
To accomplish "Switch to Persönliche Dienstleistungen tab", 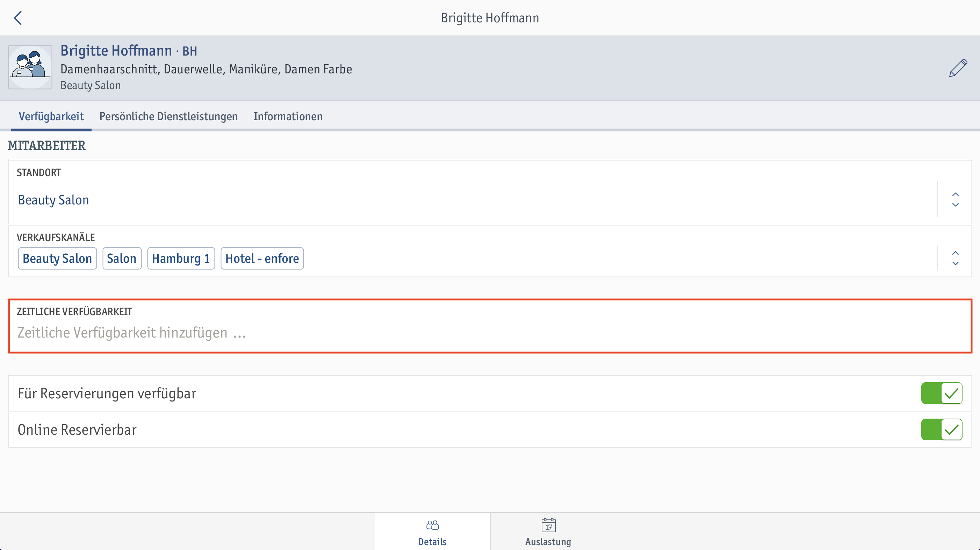I will 168,116.
